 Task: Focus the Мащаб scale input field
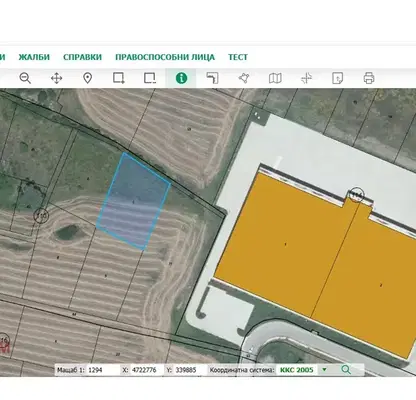(103, 370)
